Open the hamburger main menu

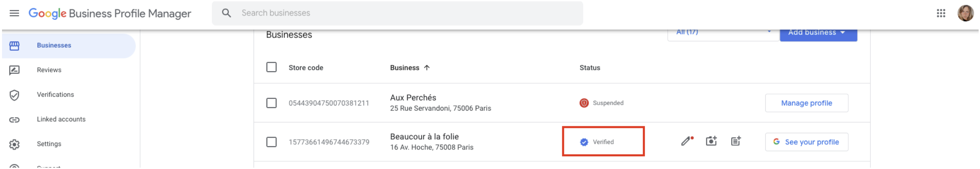click(x=14, y=13)
